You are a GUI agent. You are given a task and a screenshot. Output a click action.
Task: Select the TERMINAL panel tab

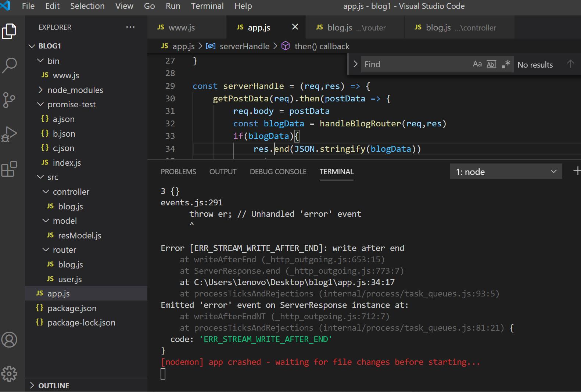(x=337, y=172)
